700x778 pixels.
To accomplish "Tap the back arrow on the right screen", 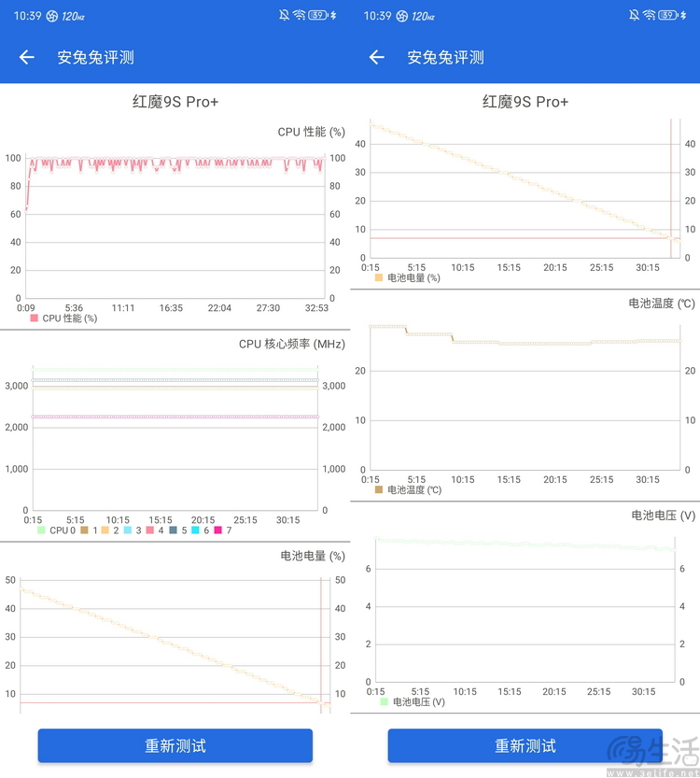I will 376,57.
